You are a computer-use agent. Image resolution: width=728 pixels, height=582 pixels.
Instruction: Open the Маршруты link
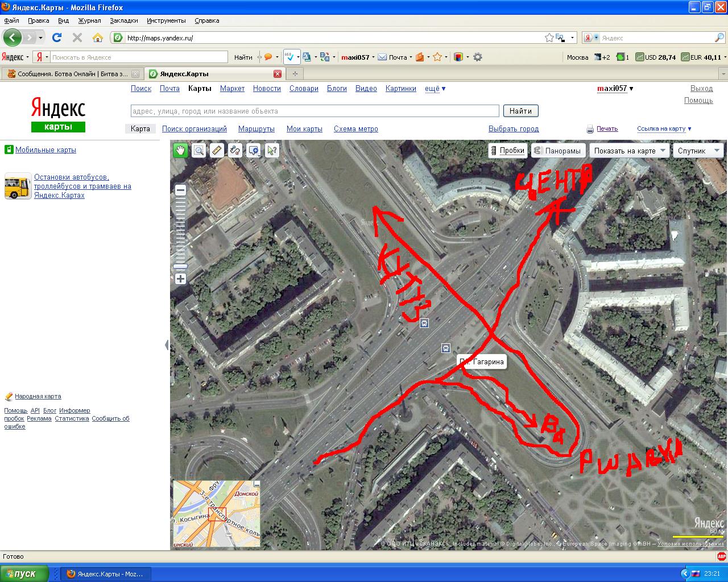point(257,129)
